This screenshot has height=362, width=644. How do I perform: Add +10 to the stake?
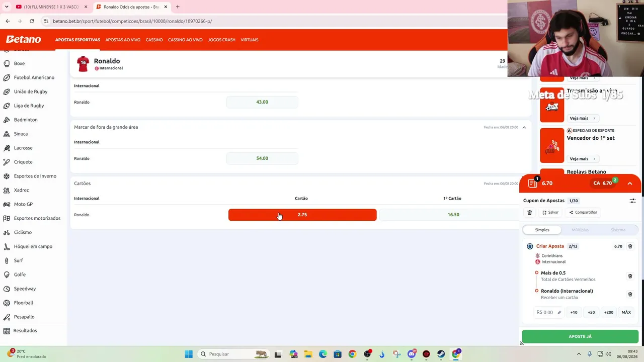574,312
